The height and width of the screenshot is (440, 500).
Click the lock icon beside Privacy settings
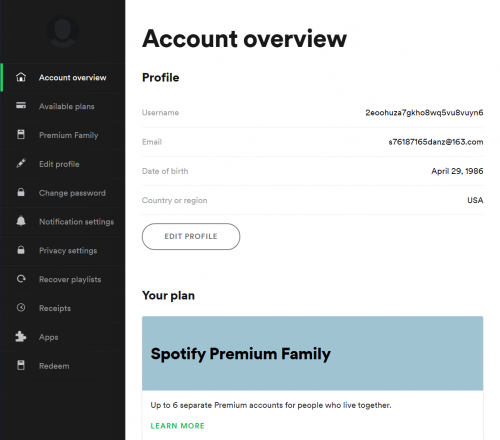[x=21, y=250]
